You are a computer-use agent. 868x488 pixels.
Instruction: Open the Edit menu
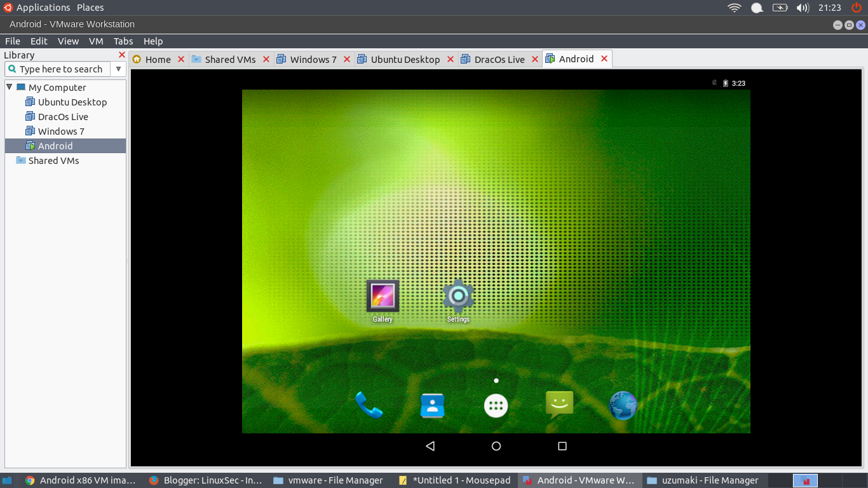39,41
